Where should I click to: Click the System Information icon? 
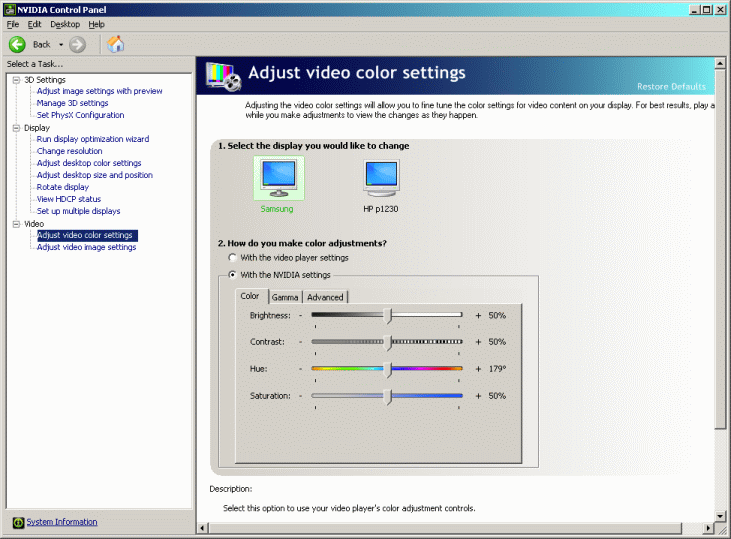tap(18, 523)
